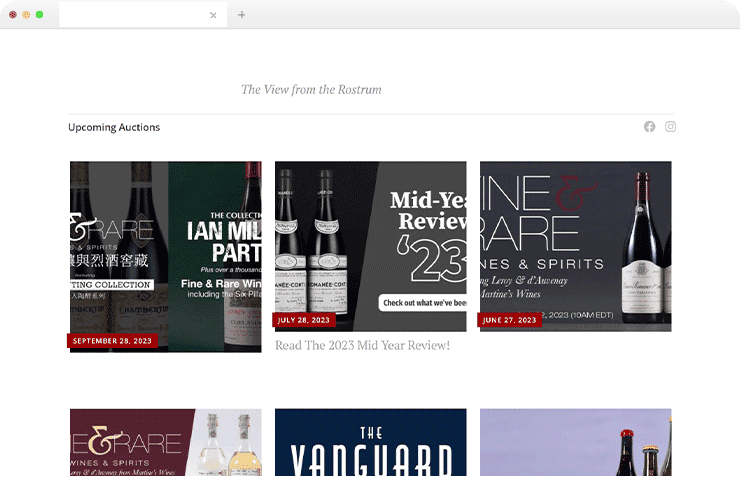The width and height of the screenshot is (740, 490).
Task: Open a new browser tab
Action: pos(241,15)
